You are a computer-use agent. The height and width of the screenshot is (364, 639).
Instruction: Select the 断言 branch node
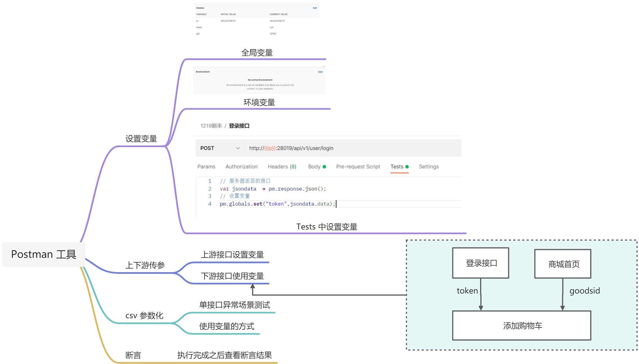[x=133, y=355]
